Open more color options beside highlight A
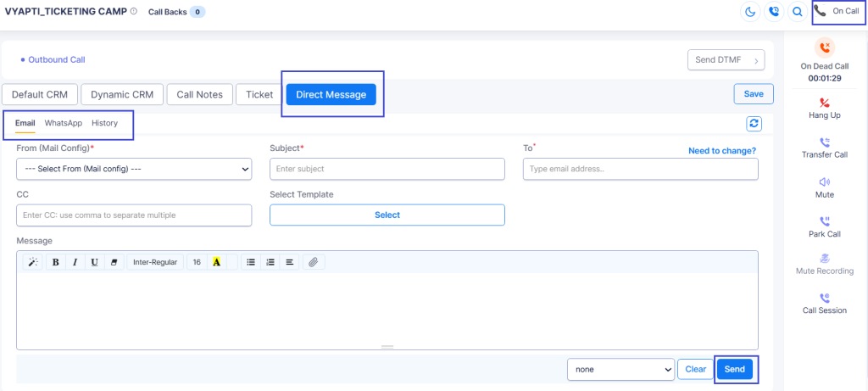 coord(231,262)
